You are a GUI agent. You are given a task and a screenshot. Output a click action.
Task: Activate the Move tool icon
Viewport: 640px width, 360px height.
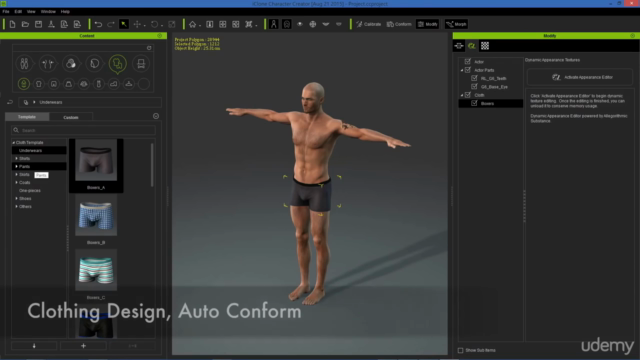tap(137, 24)
